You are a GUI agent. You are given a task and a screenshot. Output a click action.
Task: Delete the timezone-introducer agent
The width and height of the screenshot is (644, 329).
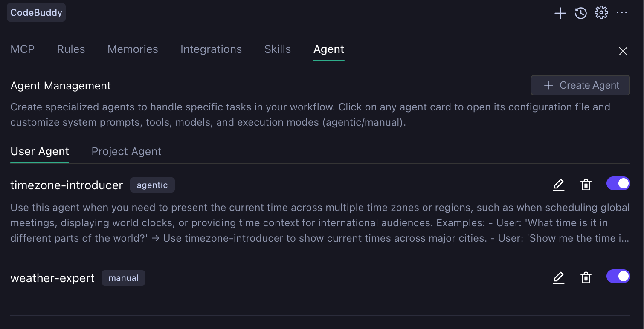586,185
